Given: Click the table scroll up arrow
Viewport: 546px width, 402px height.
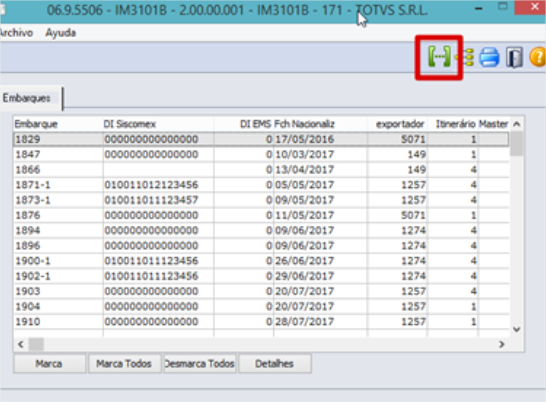Looking at the screenshot, I should (x=517, y=124).
